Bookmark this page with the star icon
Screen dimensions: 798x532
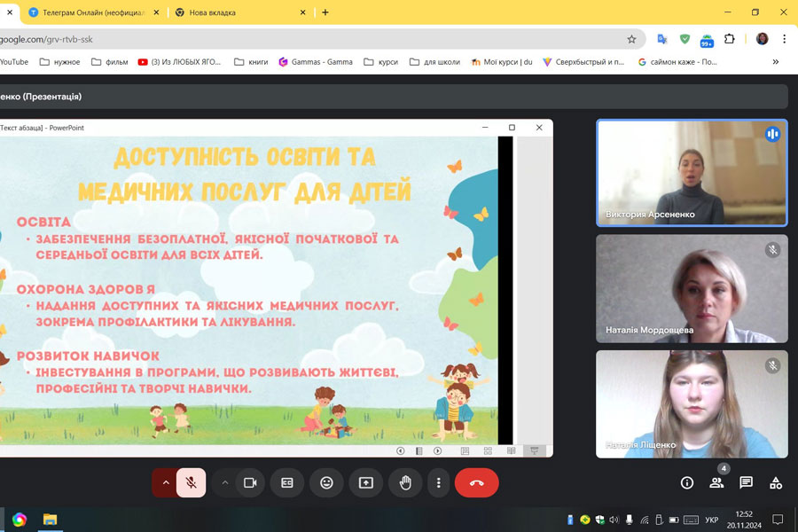coord(631,39)
